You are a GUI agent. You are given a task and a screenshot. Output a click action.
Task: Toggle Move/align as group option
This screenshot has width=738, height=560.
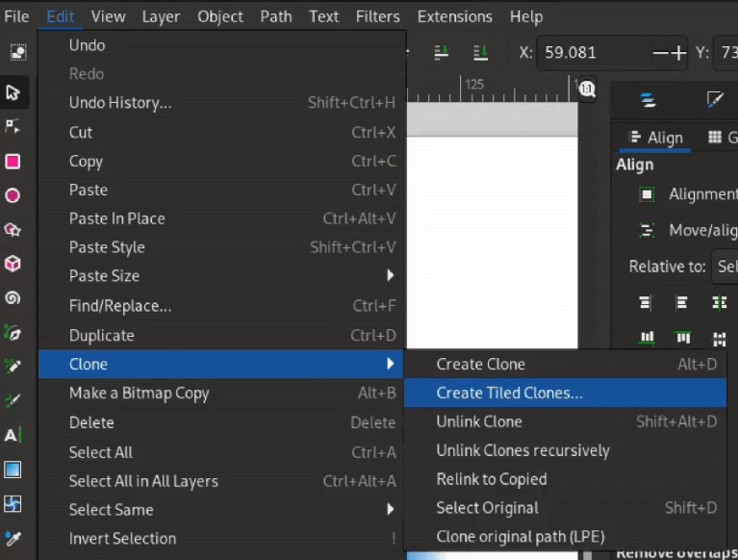[x=648, y=230]
